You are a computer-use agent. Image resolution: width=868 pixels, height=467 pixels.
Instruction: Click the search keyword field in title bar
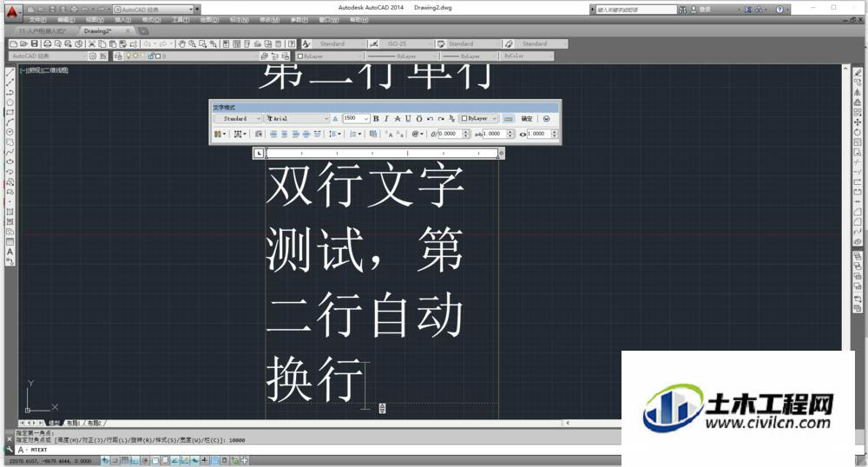coord(635,10)
